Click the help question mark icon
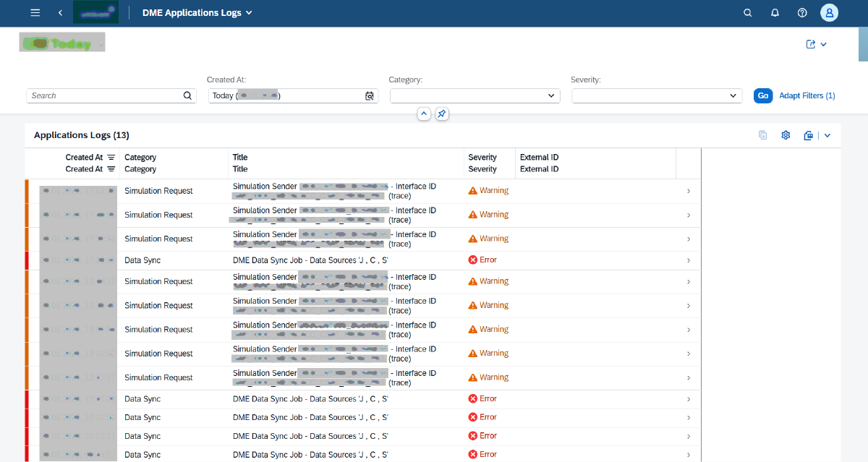Image resolution: width=868 pixels, height=462 pixels. point(802,13)
